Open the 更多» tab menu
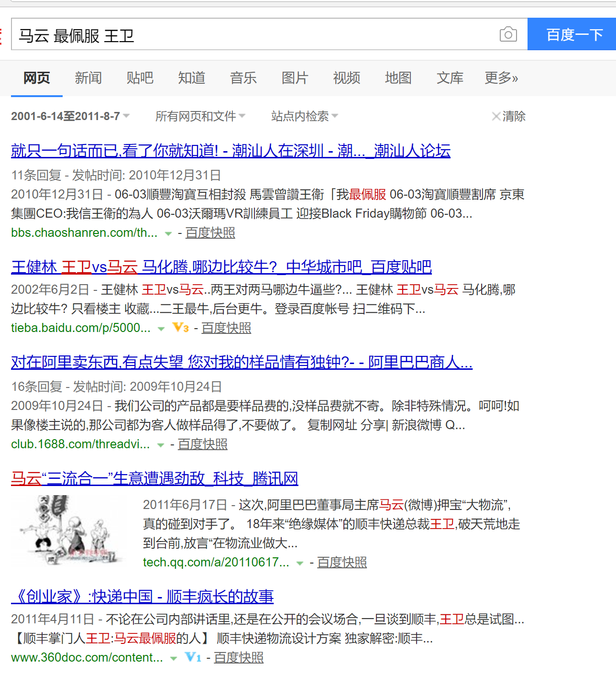This screenshot has width=616, height=675. (x=501, y=77)
